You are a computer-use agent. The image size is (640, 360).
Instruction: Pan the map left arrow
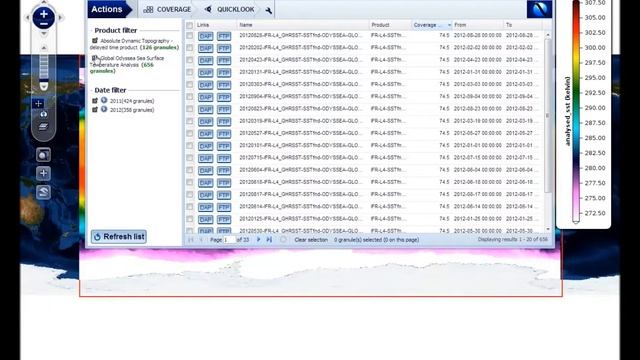(x=28, y=18)
